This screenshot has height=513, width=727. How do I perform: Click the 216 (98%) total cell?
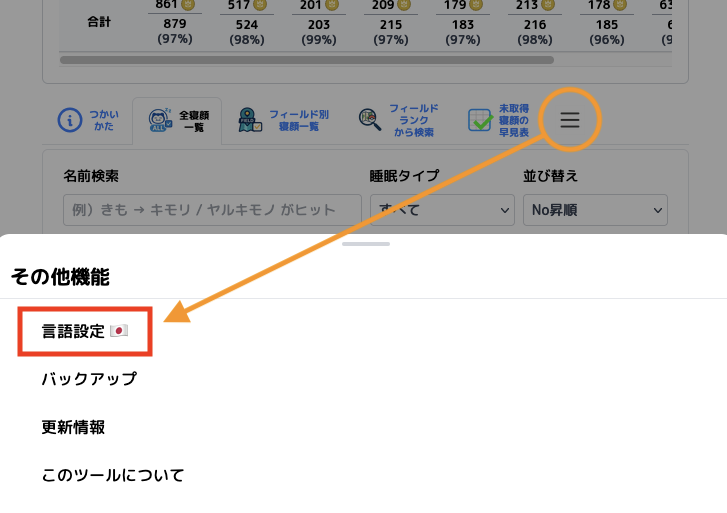[x=535, y=32]
